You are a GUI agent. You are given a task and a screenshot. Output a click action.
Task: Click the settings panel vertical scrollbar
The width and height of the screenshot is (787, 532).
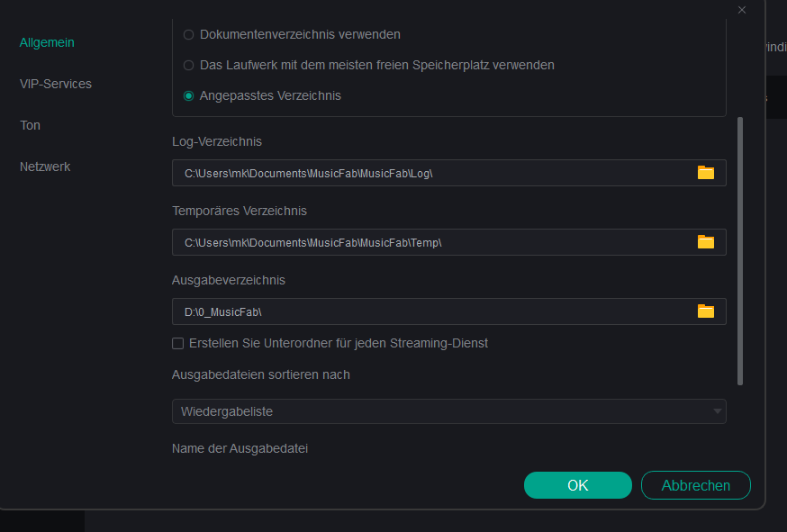[740, 250]
